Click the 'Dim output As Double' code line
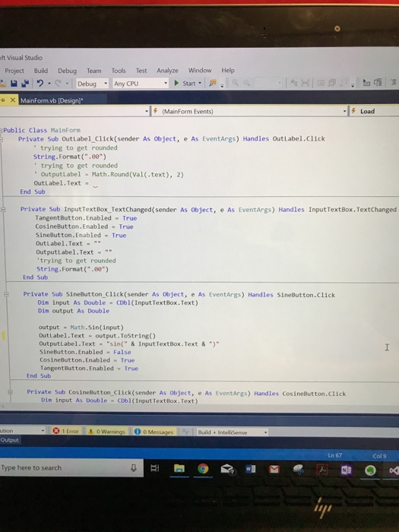The image size is (399, 532). 74,311
